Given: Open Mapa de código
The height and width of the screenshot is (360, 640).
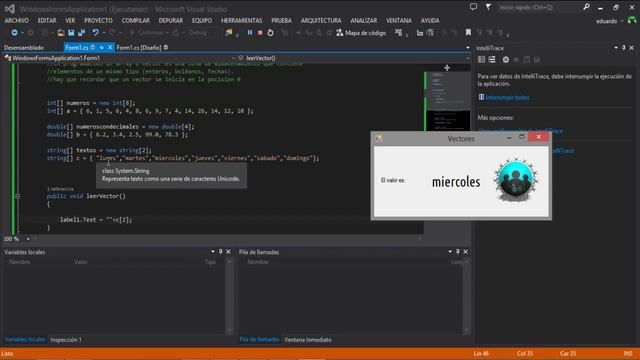Looking at the screenshot, I should tap(361, 33).
